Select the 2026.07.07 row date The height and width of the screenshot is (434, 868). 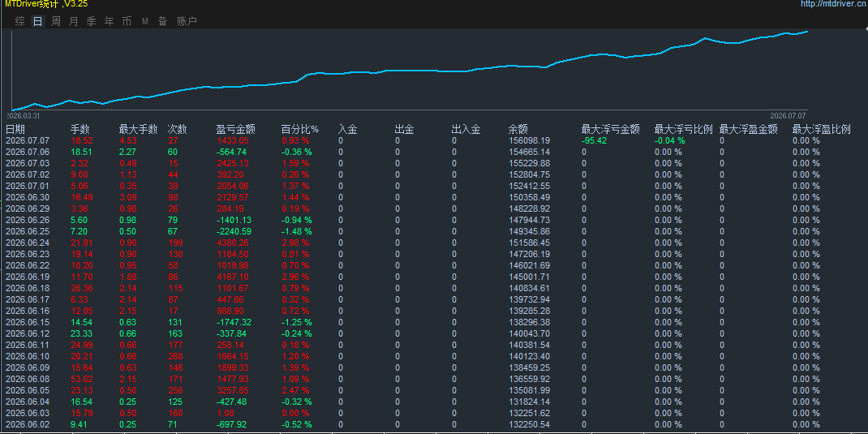click(x=27, y=140)
